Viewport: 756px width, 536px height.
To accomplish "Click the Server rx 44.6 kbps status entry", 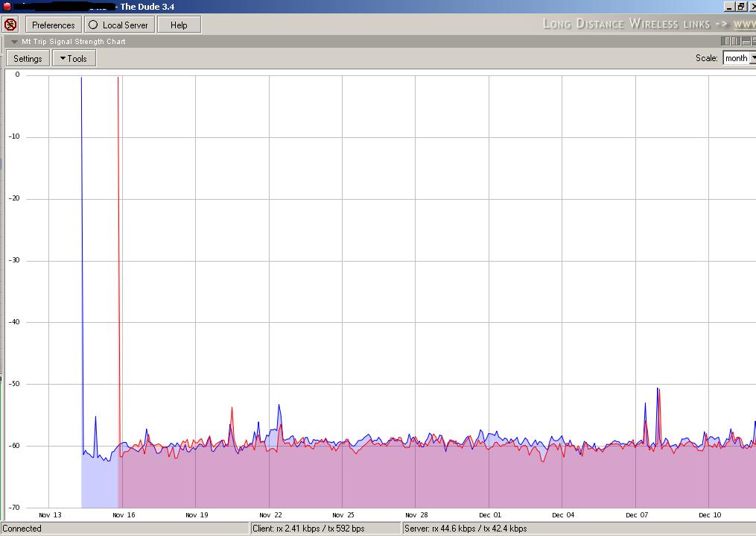I will 466,529.
